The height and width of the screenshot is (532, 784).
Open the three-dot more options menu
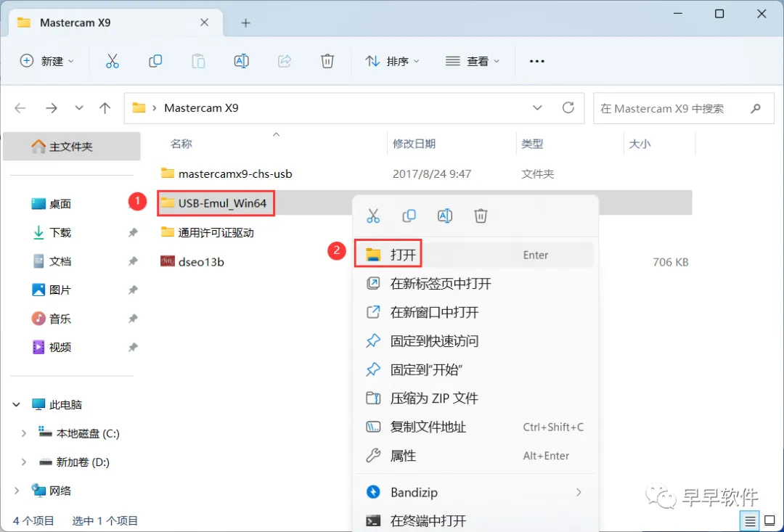coord(537,61)
